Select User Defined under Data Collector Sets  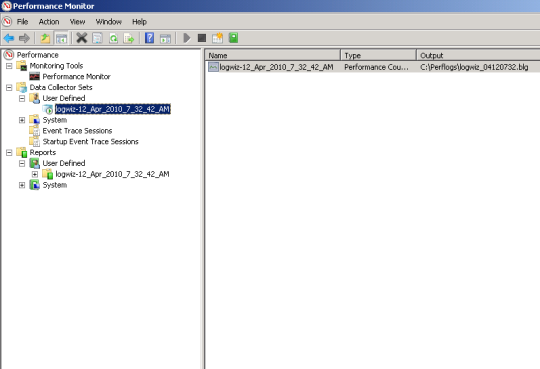pyautogui.click(x=64, y=98)
